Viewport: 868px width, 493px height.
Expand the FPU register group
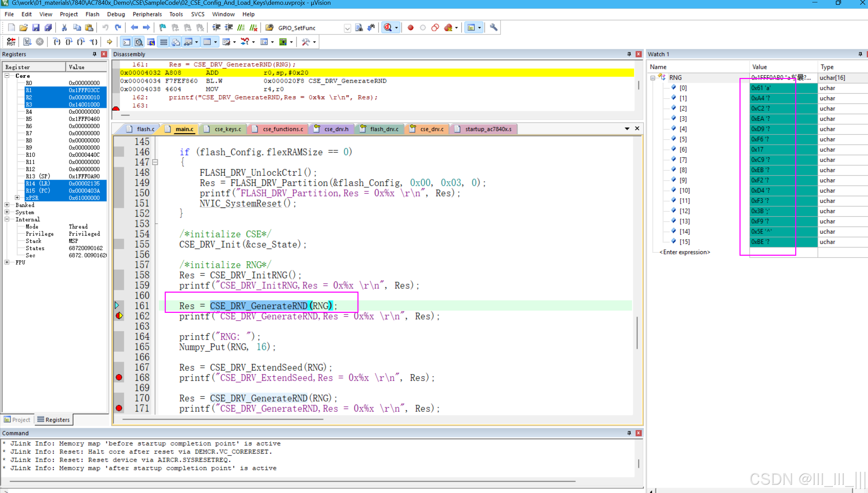(7, 262)
